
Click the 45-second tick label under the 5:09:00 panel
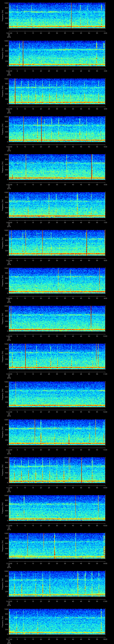point(81,336)
